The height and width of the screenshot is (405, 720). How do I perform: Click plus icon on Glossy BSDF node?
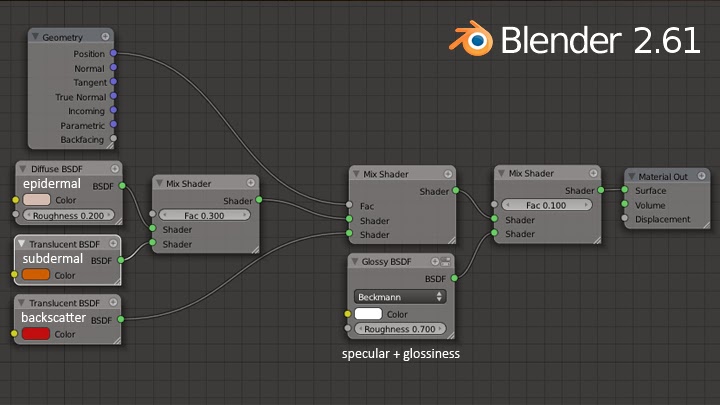pyautogui.click(x=435, y=261)
